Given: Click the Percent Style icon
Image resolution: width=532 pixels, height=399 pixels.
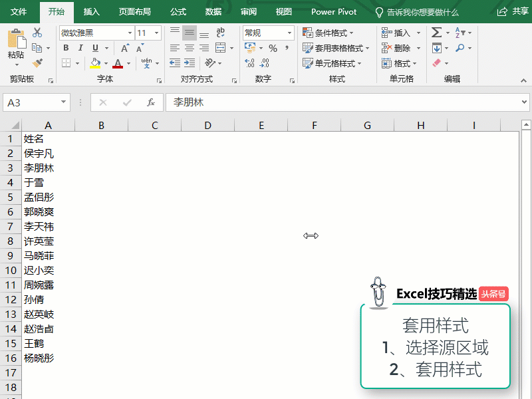Looking at the screenshot, I should coord(273,48).
